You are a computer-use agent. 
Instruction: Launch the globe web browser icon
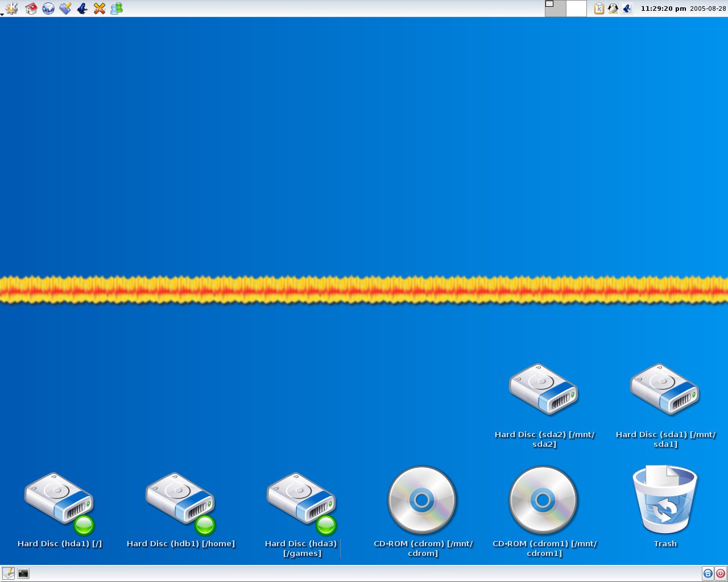[48, 9]
